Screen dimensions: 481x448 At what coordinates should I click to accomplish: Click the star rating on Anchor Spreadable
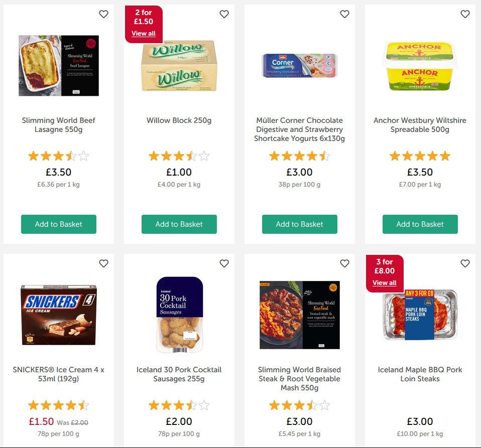coord(420,156)
